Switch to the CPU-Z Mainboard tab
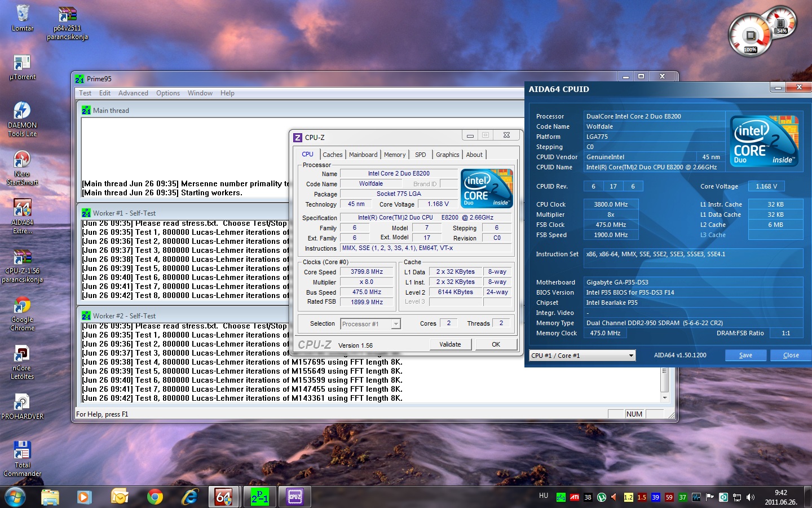This screenshot has height=508, width=812. tap(363, 155)
